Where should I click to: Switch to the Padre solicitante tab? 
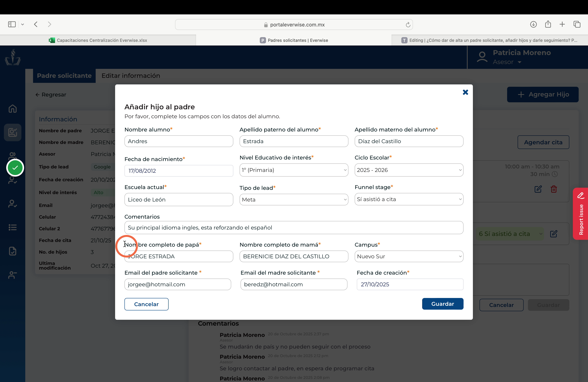point(64,76)
